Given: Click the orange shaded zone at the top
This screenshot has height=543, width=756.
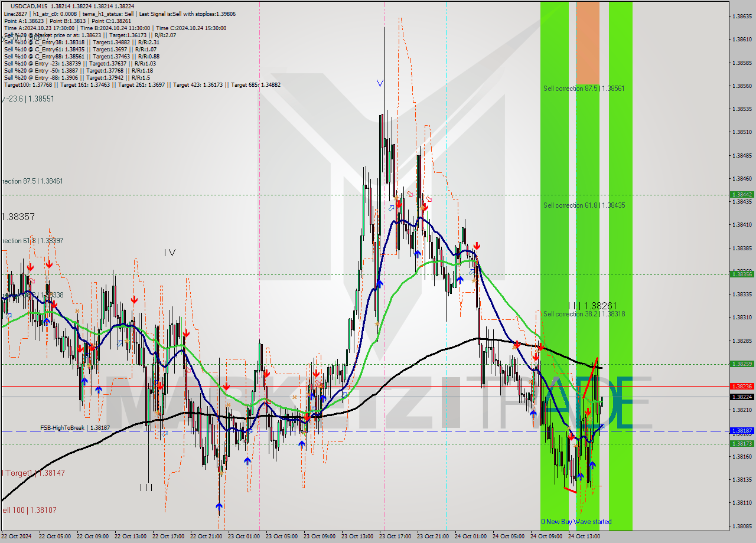Looking at the screenshot, I should click(x=588, y=42).
